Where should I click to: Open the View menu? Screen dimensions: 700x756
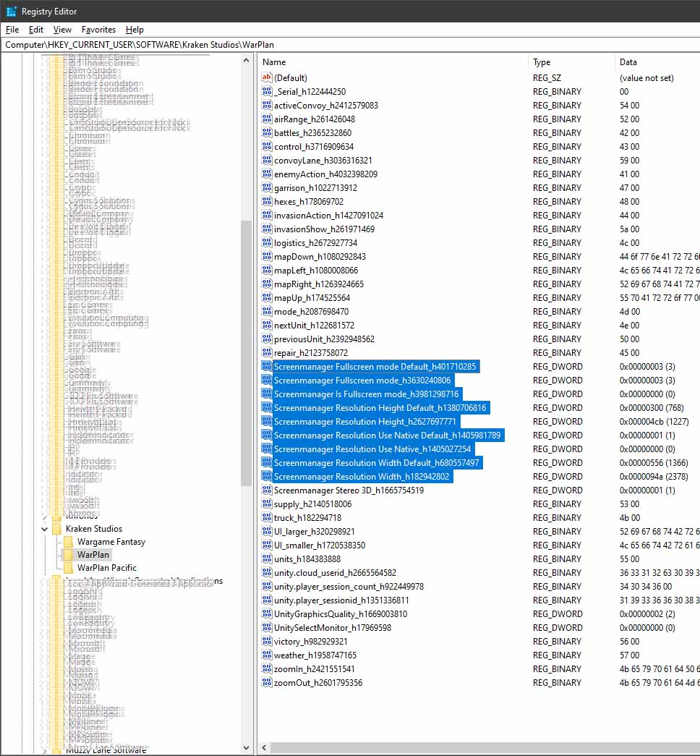(62, 30)
